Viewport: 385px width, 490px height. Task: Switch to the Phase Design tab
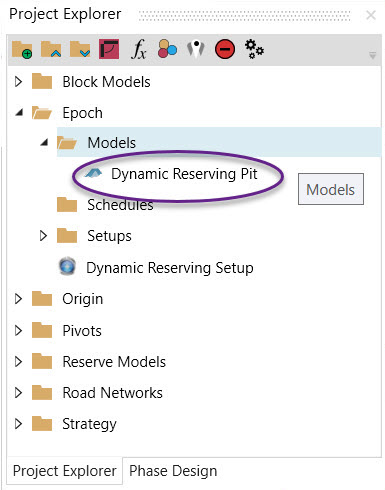pyautogui.click(x=173, y=471)
